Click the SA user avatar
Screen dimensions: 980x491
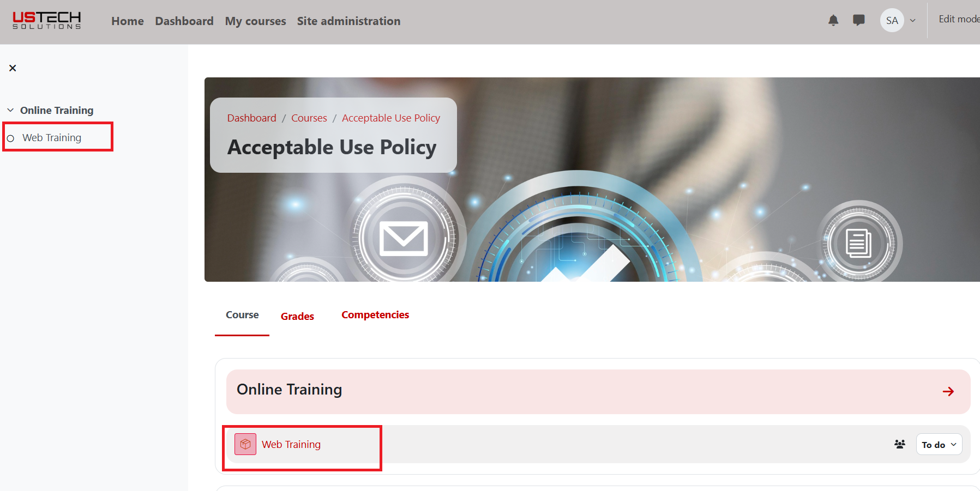coord(892,21)
